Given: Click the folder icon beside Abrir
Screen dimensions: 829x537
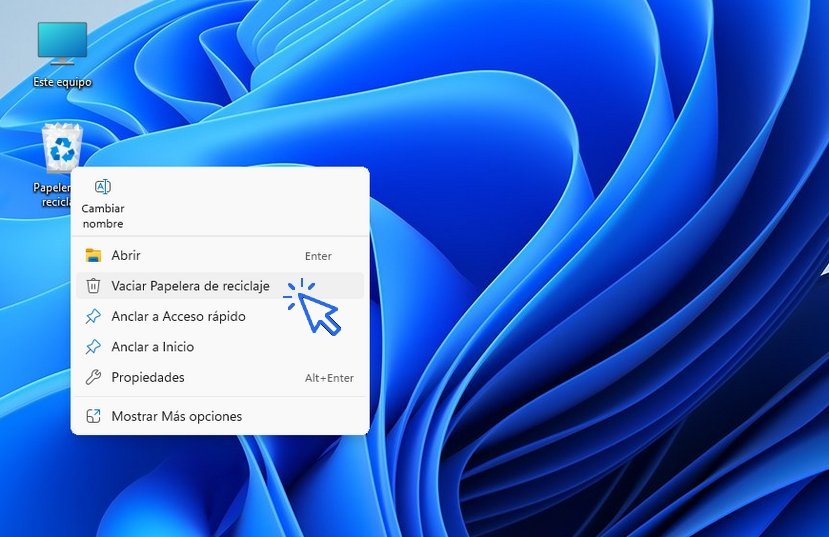Looking at the screenshot, I should click(93, 256).
